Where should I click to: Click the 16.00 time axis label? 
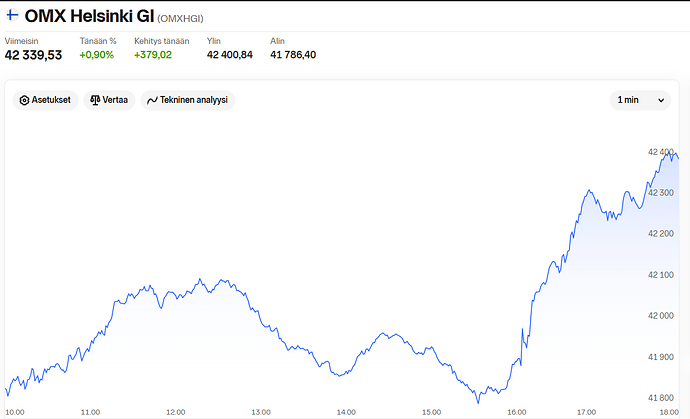pos(517,412)
